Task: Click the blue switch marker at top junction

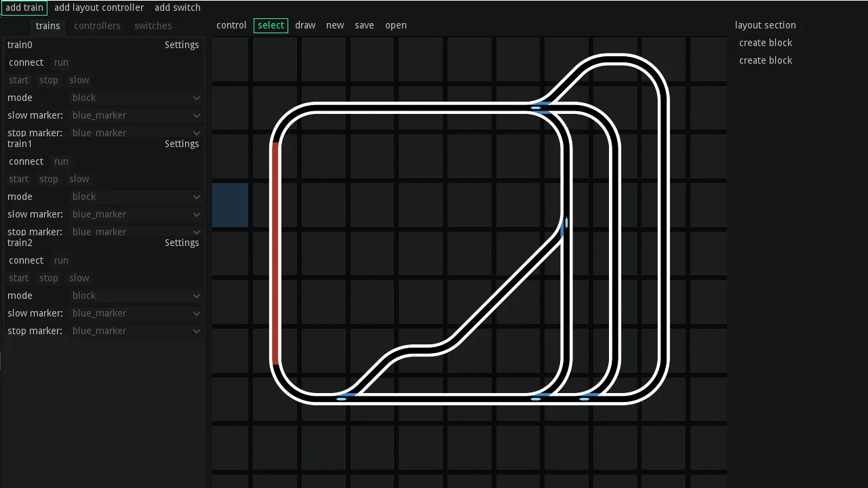Action: point(536,108)
